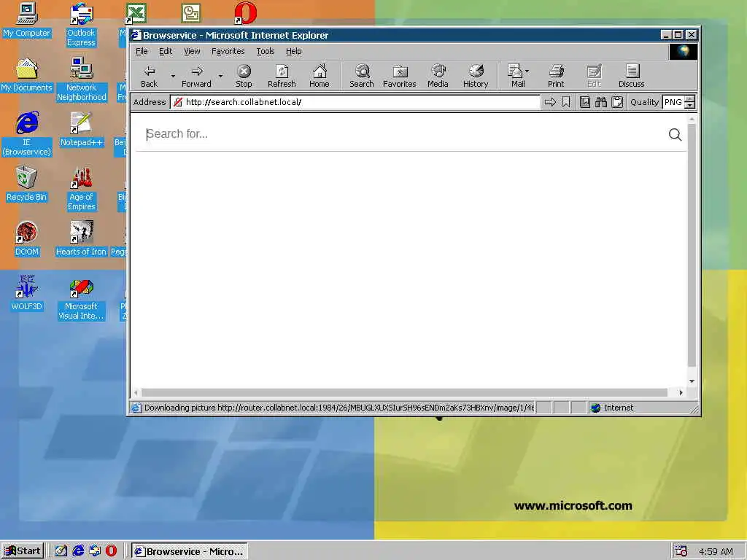Click the page's vertical scrollbar thumb
The height and width of the screenshot is (560, 747).
click(x=692, y=245)
